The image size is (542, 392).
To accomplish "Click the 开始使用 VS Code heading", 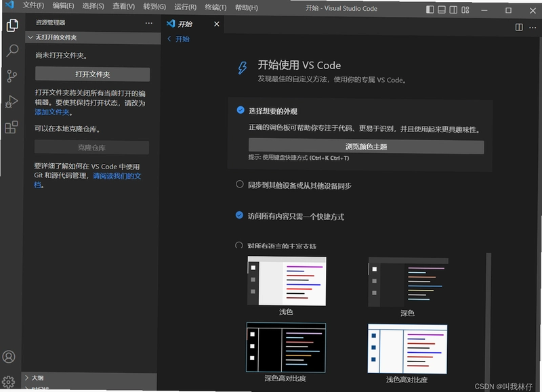I will (x=299, y=65).
